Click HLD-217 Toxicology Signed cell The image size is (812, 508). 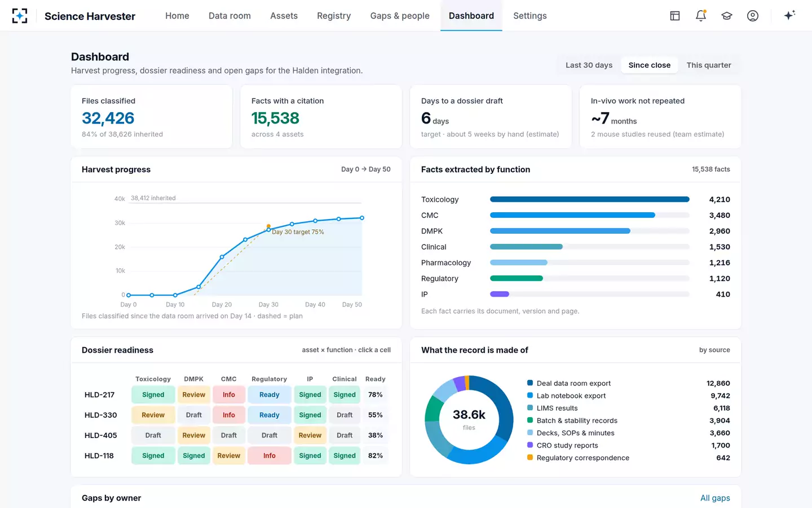pos(153,395)
